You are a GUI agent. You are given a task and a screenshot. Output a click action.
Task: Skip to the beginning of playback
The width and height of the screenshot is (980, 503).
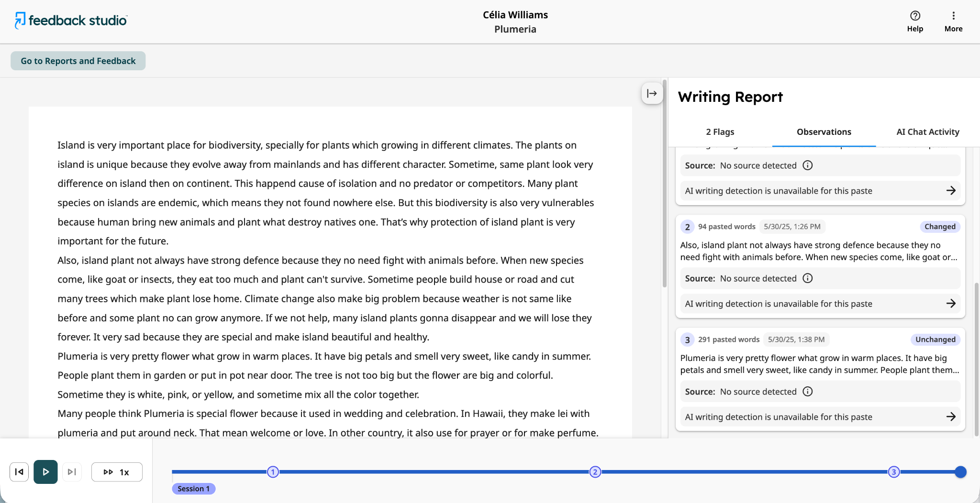click(x=19, y=472)
